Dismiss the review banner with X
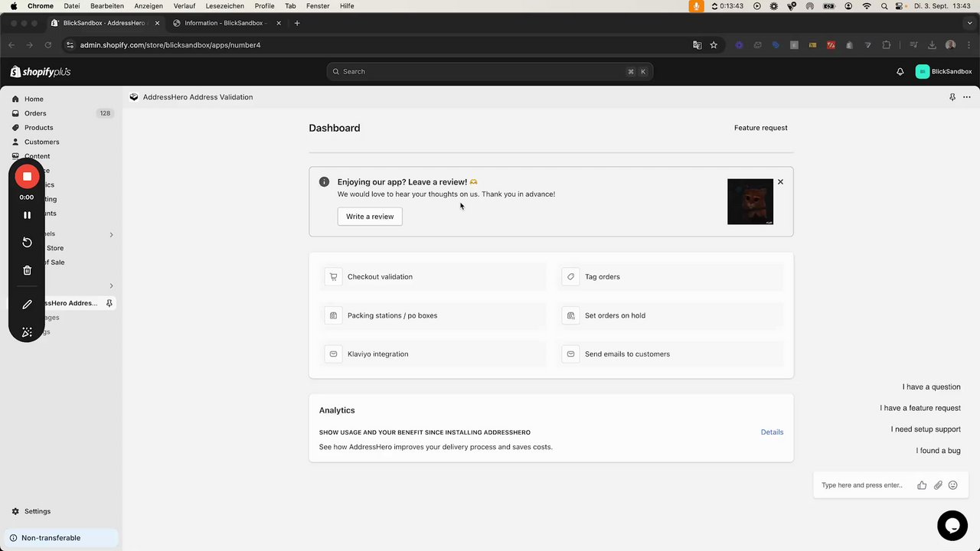 (x=780, y=182)
